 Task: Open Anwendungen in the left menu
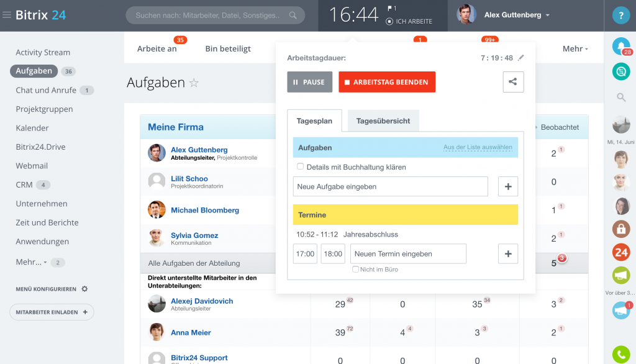point(42,242)
